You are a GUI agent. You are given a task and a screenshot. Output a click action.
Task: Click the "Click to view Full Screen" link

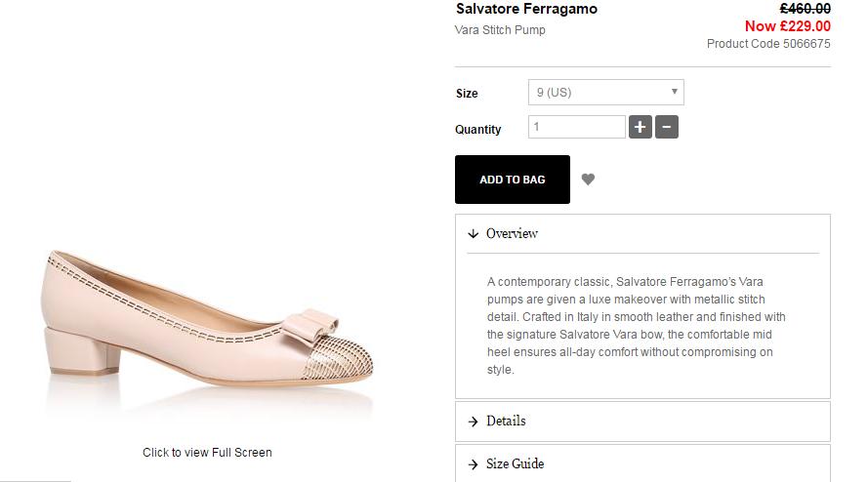coord(207,453)
